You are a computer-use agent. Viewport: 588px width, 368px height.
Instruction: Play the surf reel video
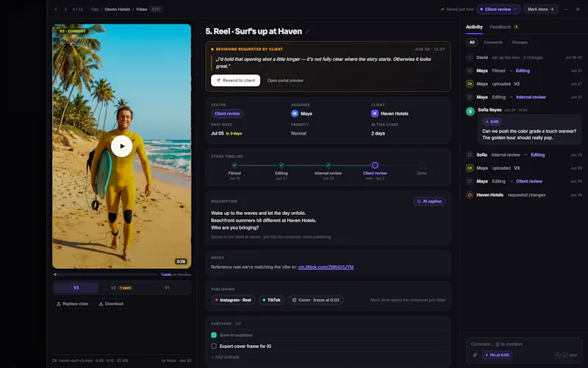[x=121, y=146]
